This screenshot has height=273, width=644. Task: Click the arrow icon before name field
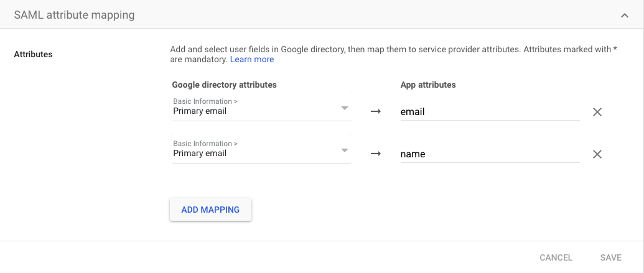[x=375, y=154]
